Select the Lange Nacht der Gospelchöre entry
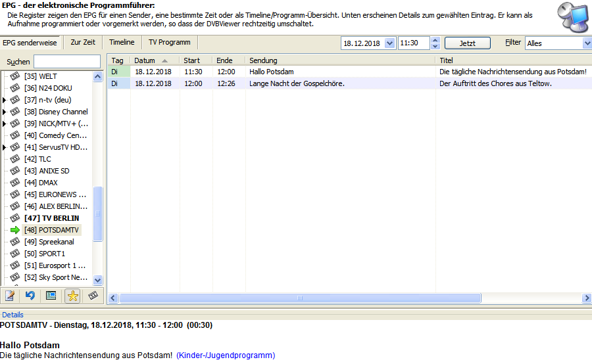This screenshot has width=592, height=364. (297, 83)
